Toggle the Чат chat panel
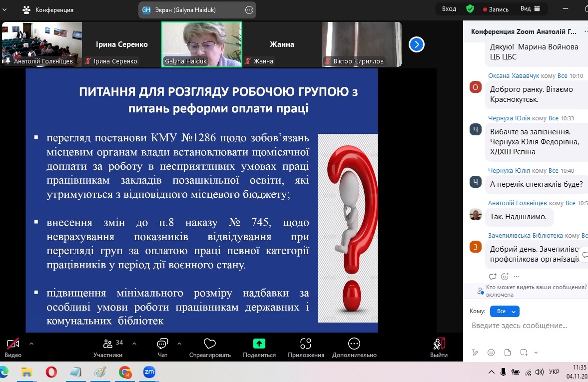 162,348
